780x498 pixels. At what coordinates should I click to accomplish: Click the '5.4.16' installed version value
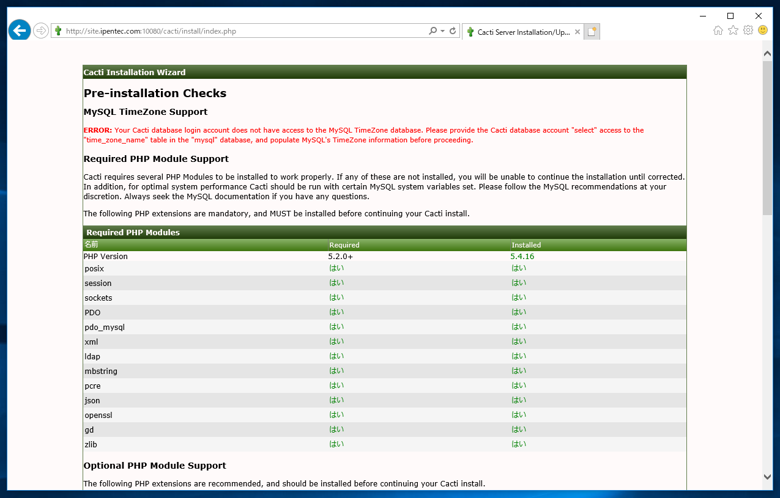(522, 256)
